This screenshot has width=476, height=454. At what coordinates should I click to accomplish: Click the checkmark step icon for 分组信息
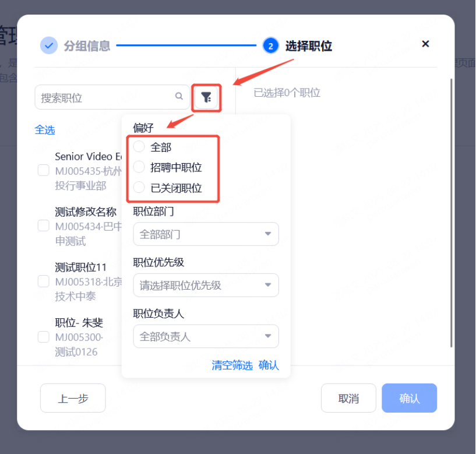pyautogui.click(x=49, y=45)
